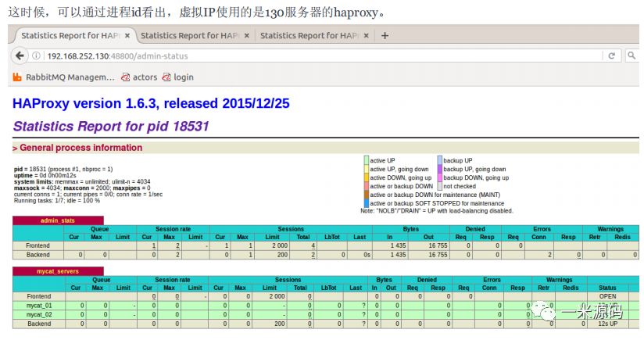Click mycat_servers Status column header

pyautogui.click(x=607, y=288)
